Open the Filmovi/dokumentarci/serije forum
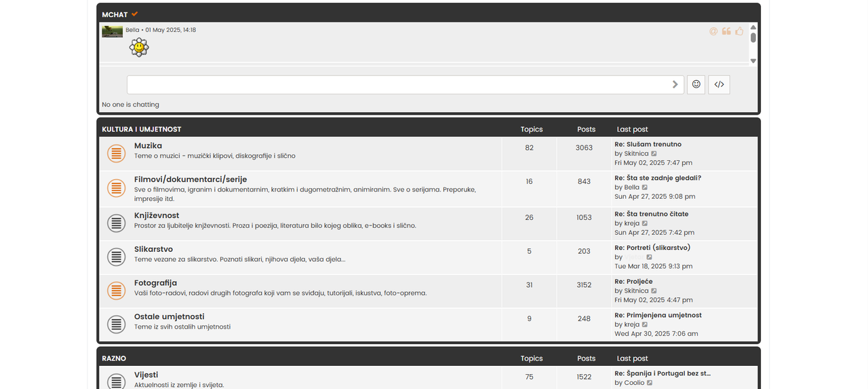The image size is (868, 389). pyautogui.click(x=191, y=179)
